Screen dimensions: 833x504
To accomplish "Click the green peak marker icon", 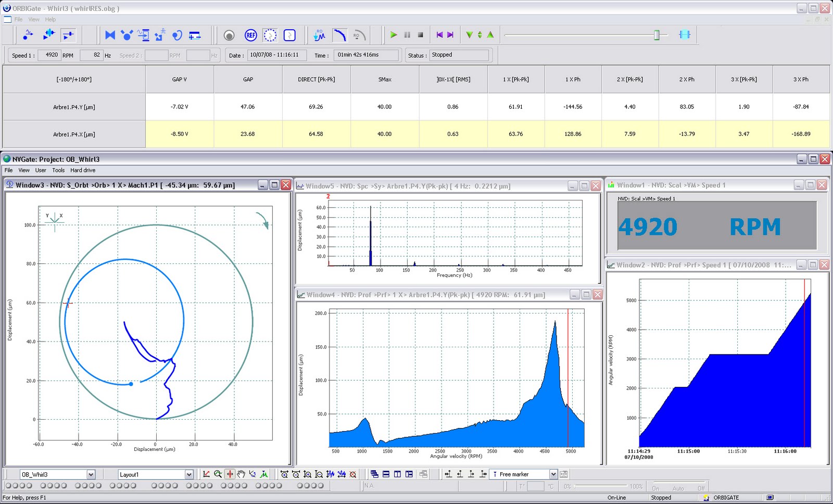I will [264, 474].
